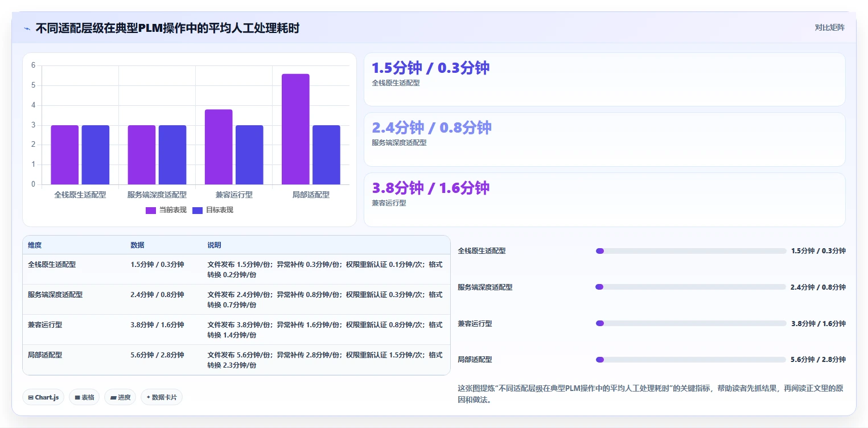
Task: Click the blue 目标表现 bar for 全栈原生适配型
Action: pyautogui.click(x=96, y=155)
